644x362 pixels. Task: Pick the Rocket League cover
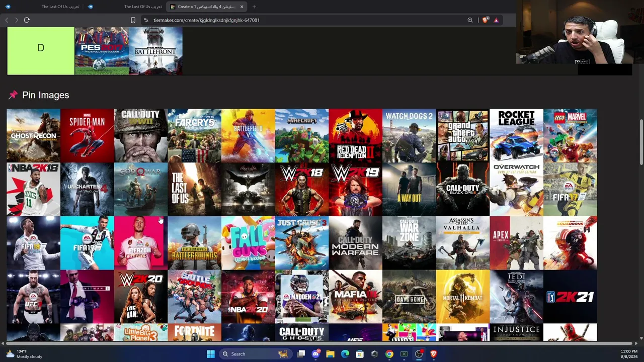pos(516,136)
